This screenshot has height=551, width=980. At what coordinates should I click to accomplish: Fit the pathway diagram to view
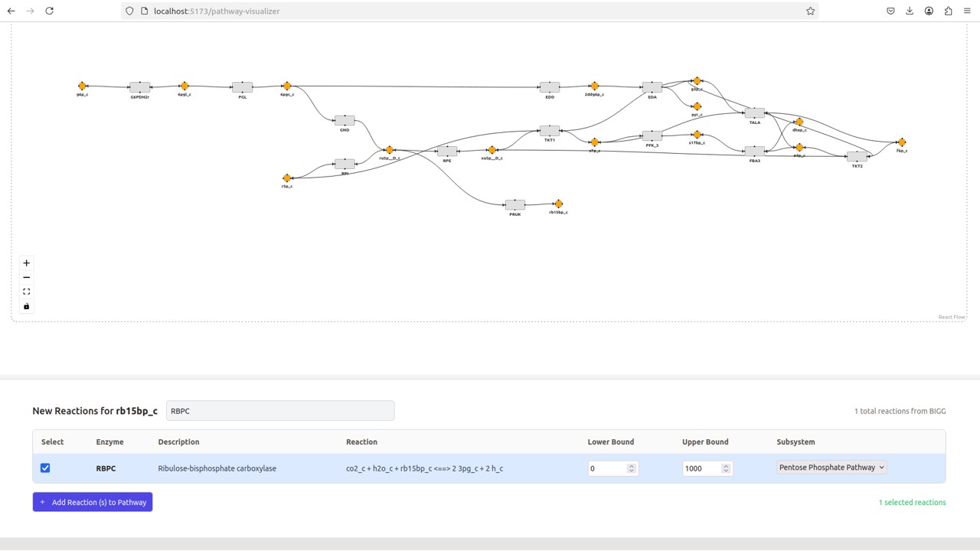pos(27,292)
